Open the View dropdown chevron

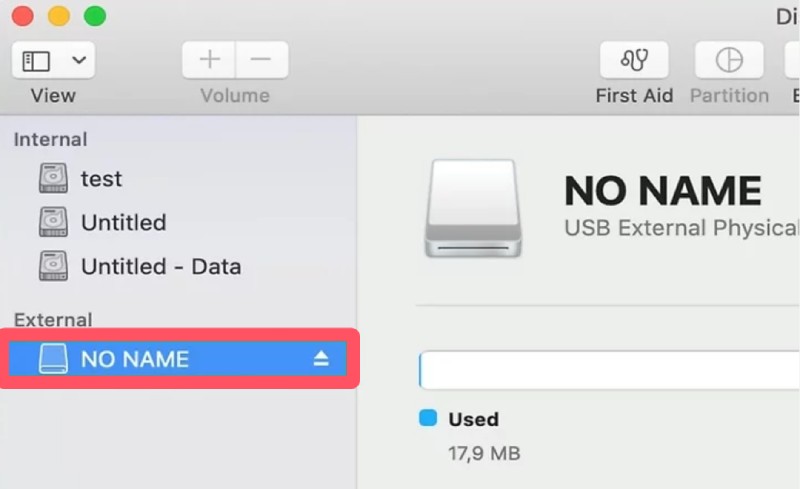coord(79,61)
